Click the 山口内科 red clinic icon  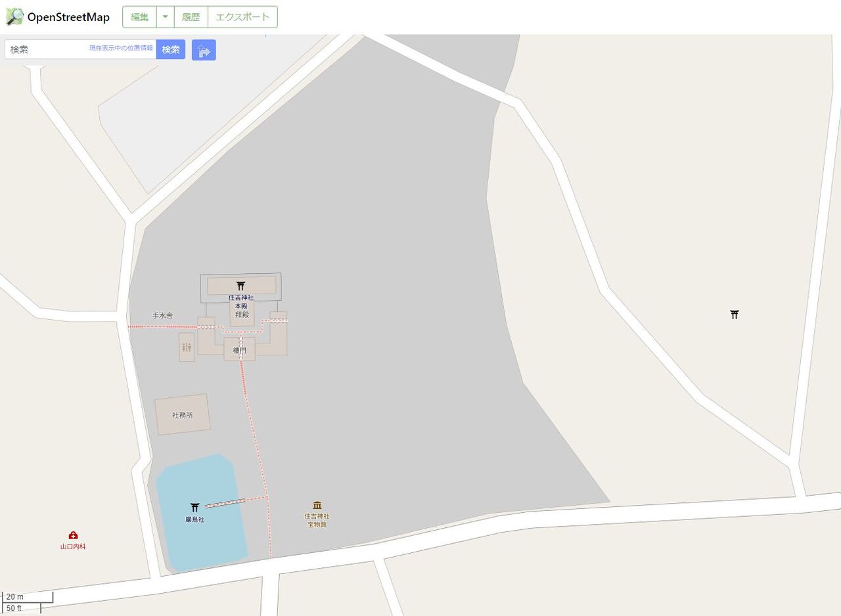73,535
